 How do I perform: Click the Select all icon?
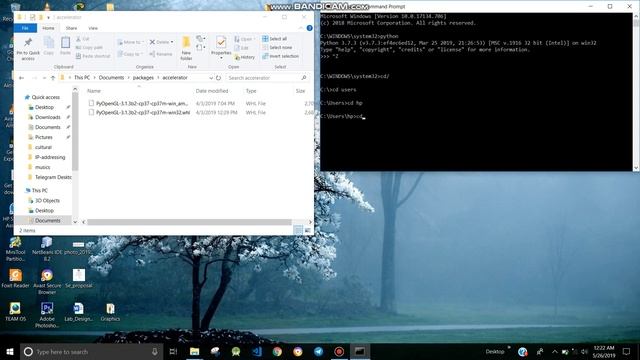pyautogui.click(x=265, y=38)
